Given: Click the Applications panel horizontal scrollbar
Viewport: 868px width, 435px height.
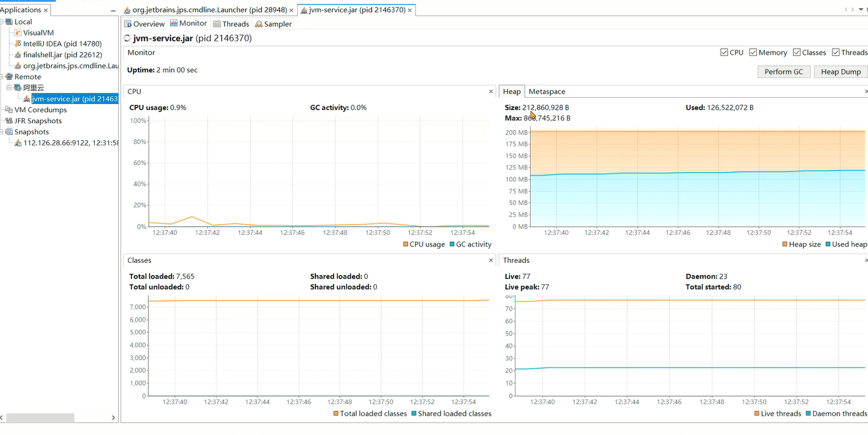Looking at the screenshot, I should coord(40,418).
